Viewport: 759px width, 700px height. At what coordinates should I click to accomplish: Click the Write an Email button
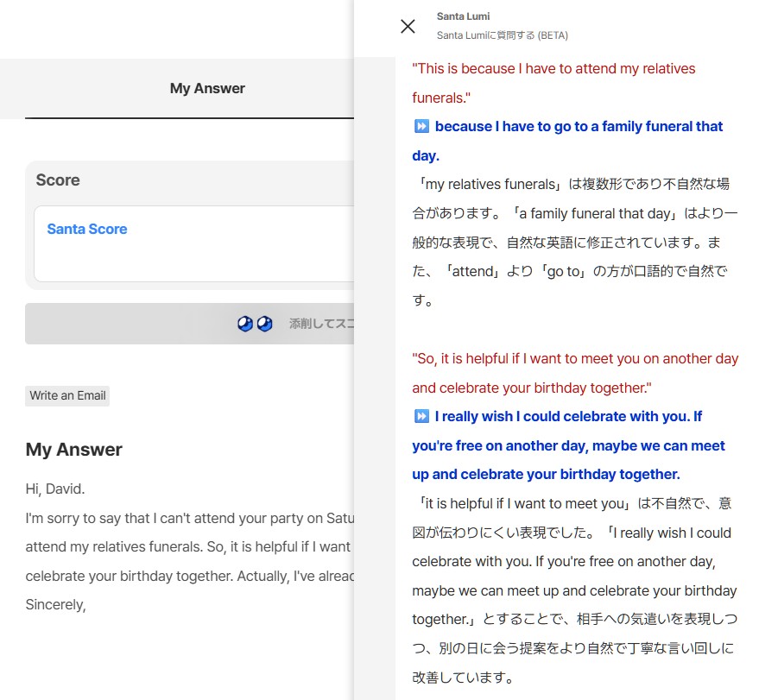coord(66,395)
